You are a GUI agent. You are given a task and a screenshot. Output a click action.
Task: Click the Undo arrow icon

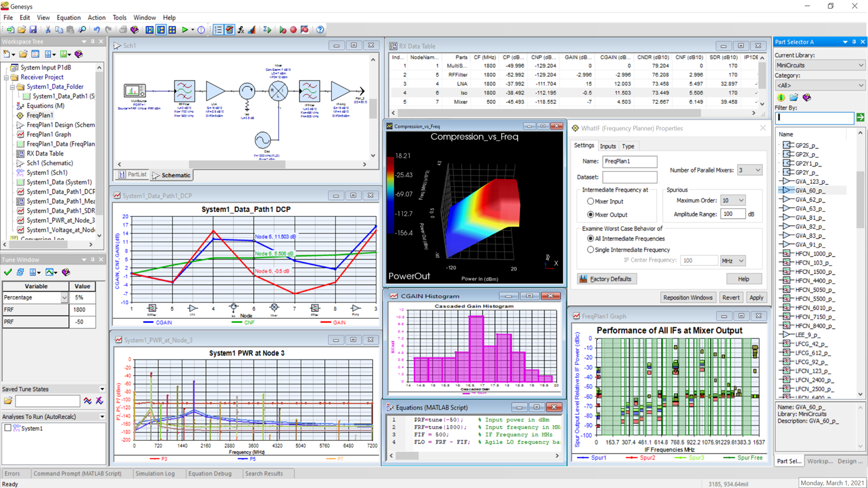97,30
